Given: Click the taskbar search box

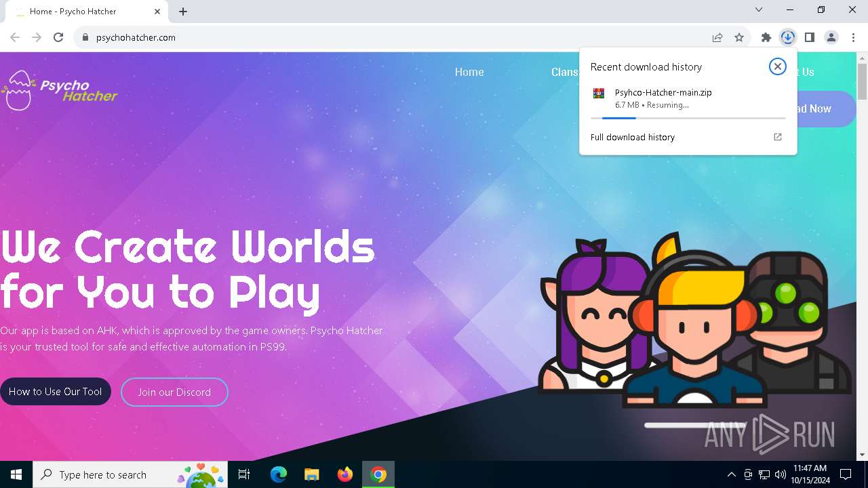Looking at the screenshot, I should pos(130,474).
